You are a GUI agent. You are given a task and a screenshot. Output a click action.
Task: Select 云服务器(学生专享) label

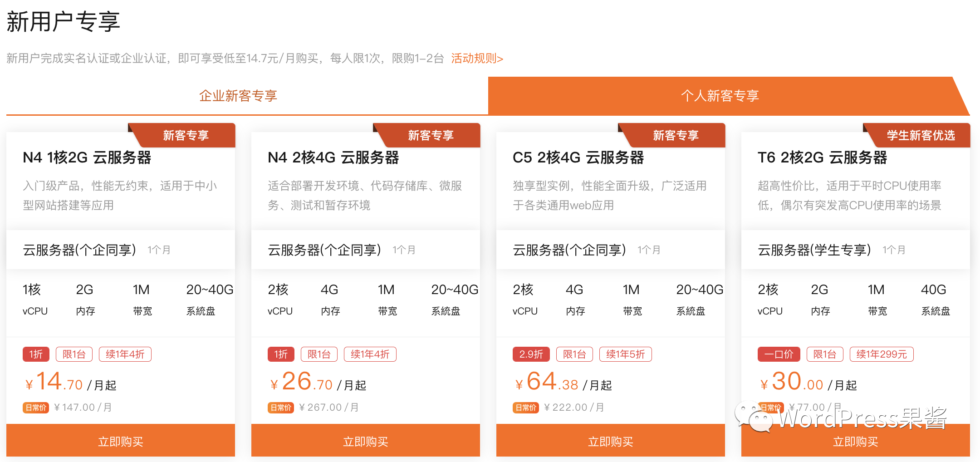tap(814, 250)
